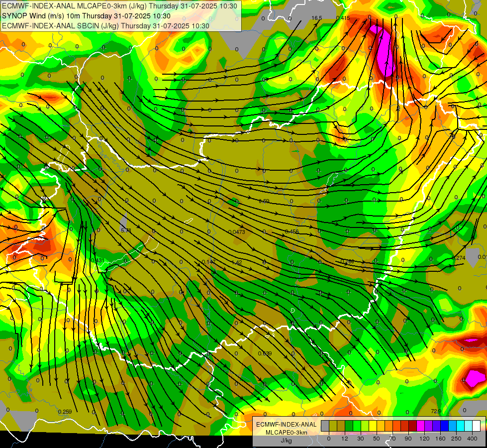Click the 5.78 station value
Viewport: 487px width, 448px height.
(126, 230)
